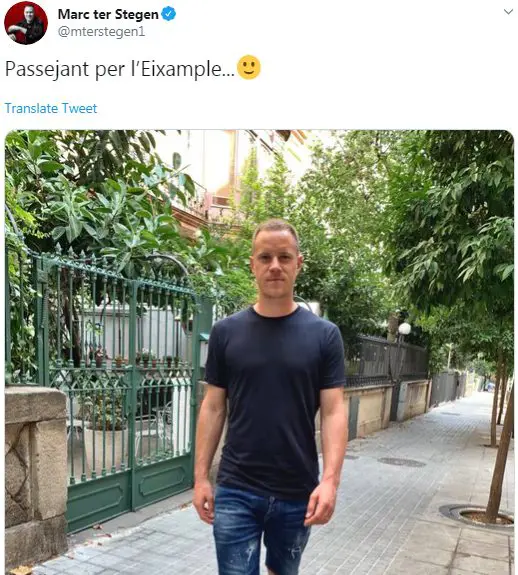The width and height of the screenshot is (518, 575).
Task: Click the word l'Eixample in the tweet
Action: 182,69
